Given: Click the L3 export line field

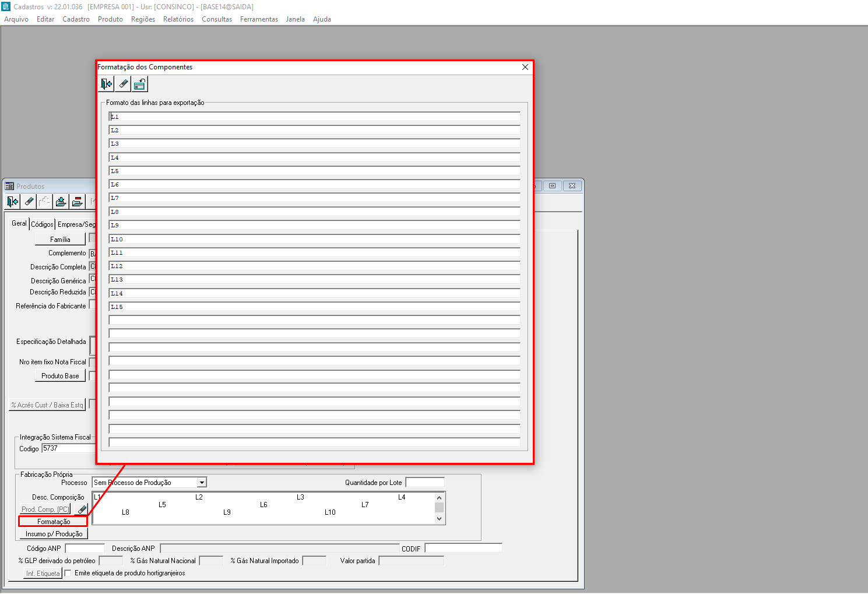Looking at the screenshot, I should tap(314, 143).
